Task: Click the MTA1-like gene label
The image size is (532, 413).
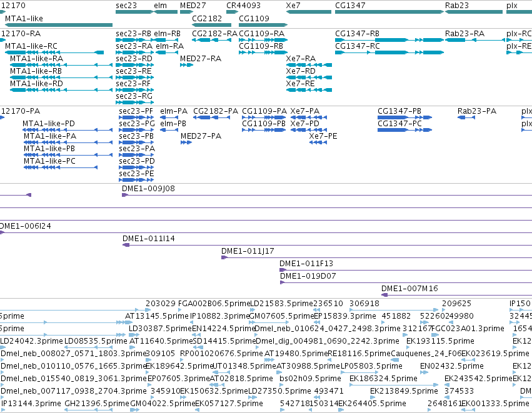Action: pos(24,18)
